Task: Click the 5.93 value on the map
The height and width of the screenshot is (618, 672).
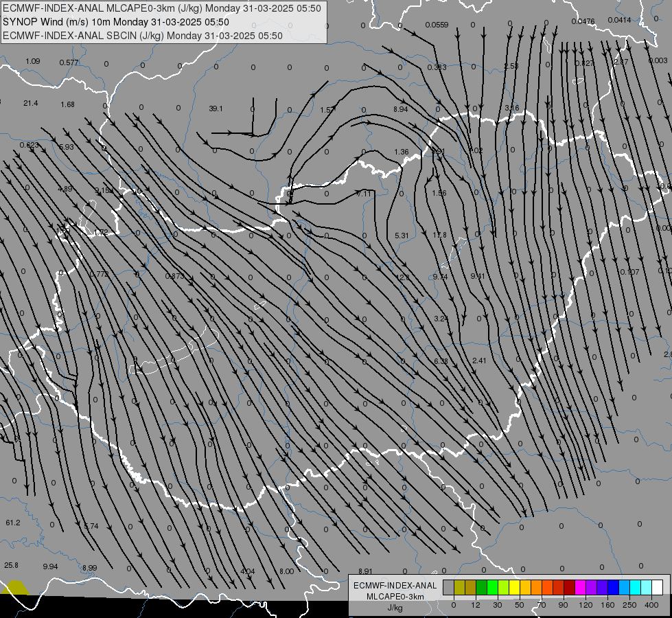Action: [x=67, y=147]
